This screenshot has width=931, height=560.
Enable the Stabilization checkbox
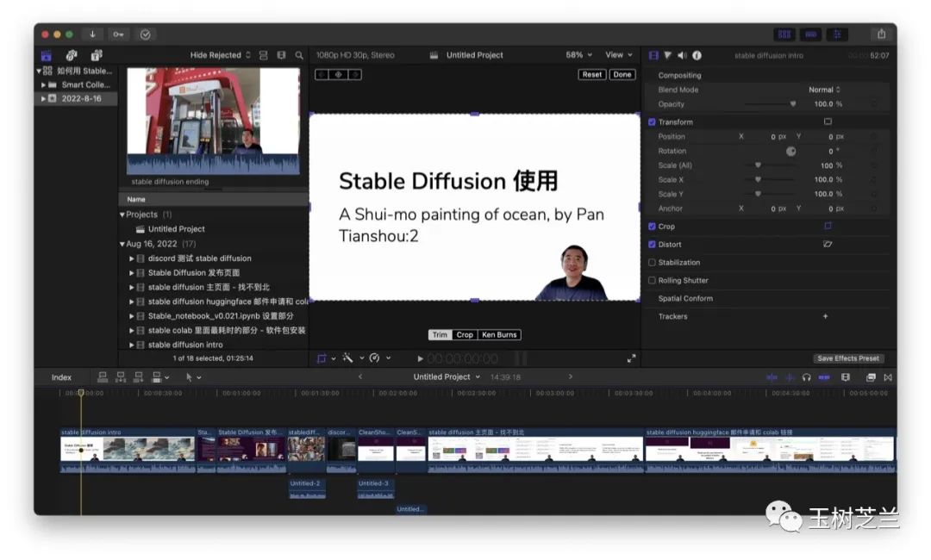652,262
